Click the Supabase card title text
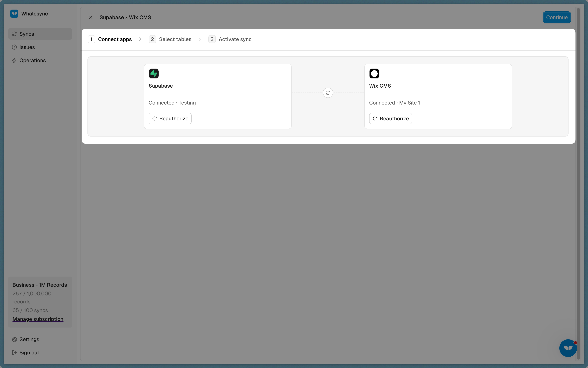Image resolution: width=588 pixels, height=368 pixels. point(161,86)
